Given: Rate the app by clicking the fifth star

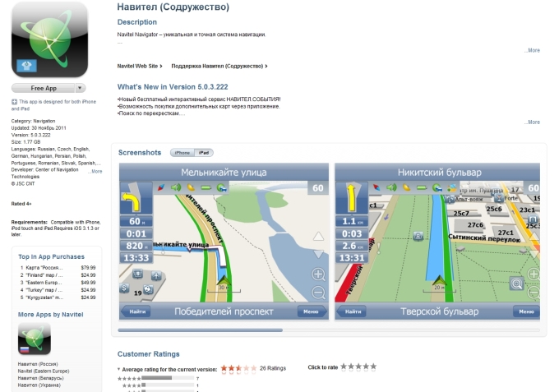Looking at the screenshot, I should point(373,367).
